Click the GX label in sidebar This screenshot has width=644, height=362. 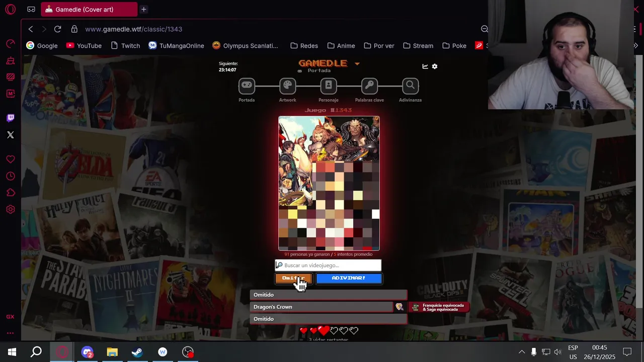coord(10,317)
